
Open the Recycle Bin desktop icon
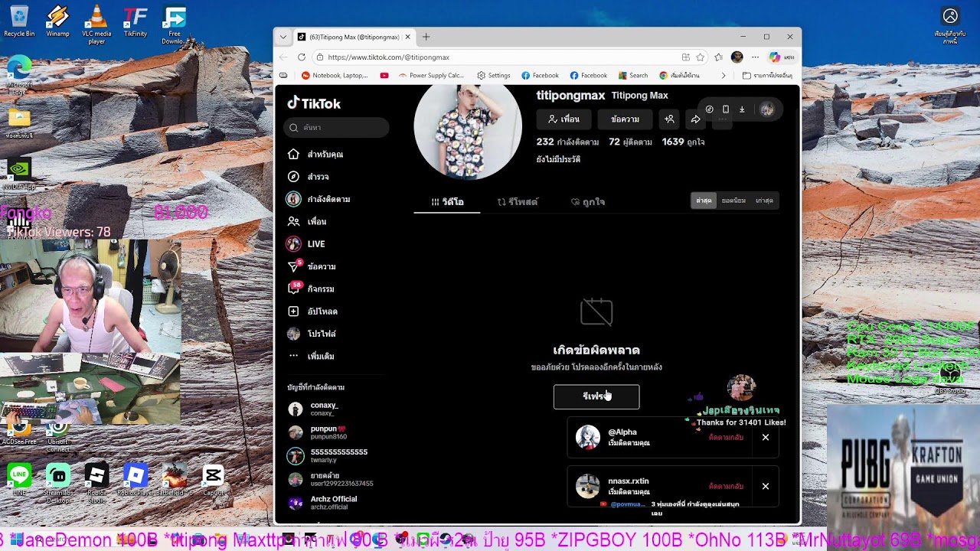19,21
